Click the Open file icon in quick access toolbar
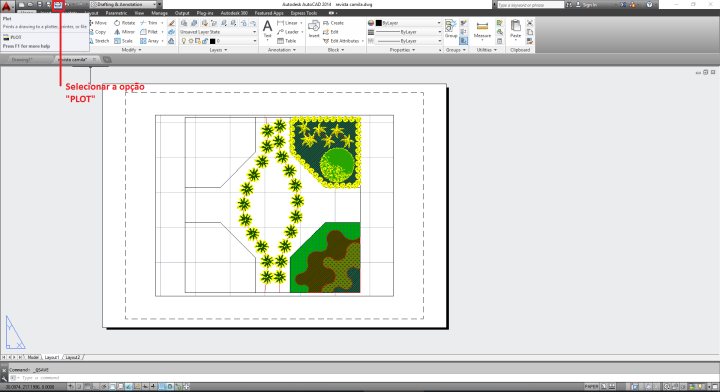The image size is (720, 392). 30,5
